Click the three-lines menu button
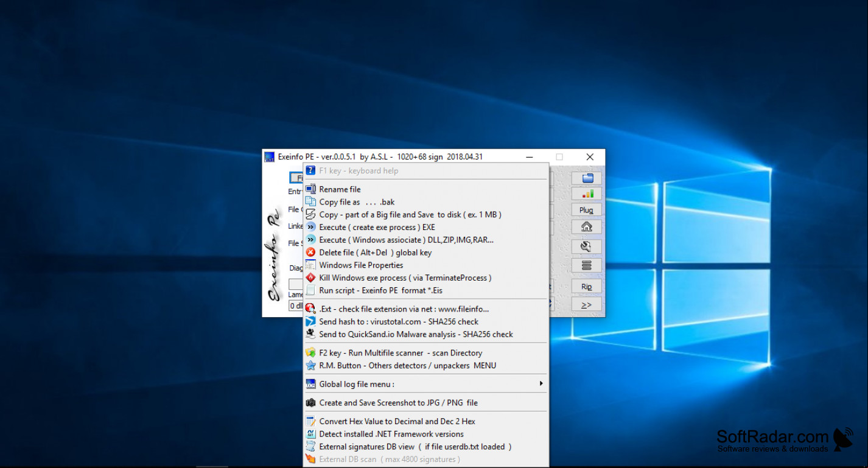 [587, 265]
